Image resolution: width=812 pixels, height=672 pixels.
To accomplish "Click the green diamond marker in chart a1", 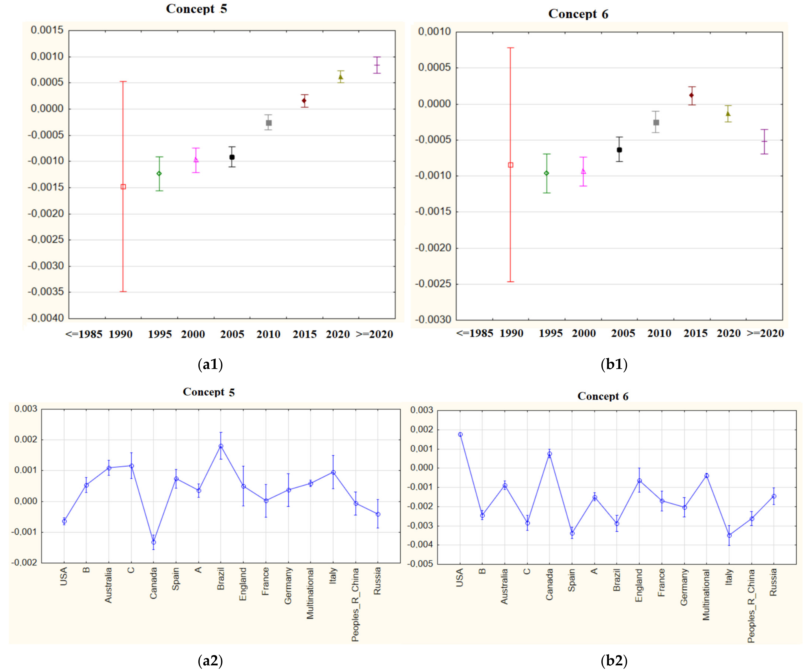I will [x=159, y=173].
